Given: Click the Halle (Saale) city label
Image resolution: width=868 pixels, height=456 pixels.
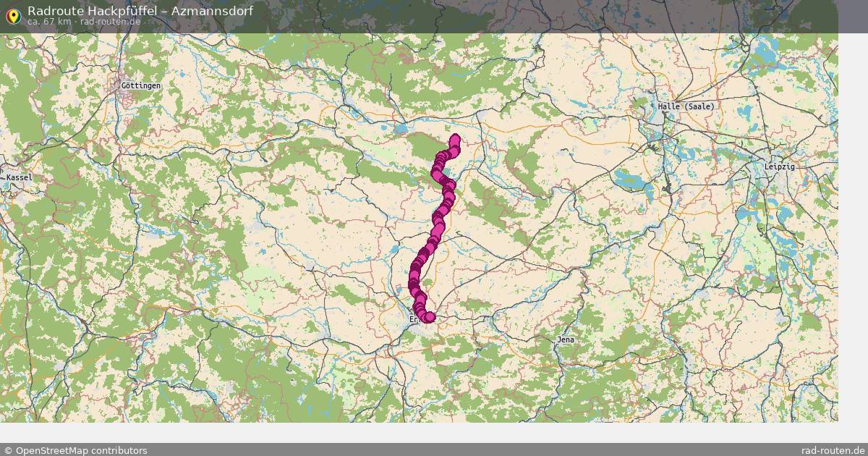Looking at the screenshot, I should 686,106.
